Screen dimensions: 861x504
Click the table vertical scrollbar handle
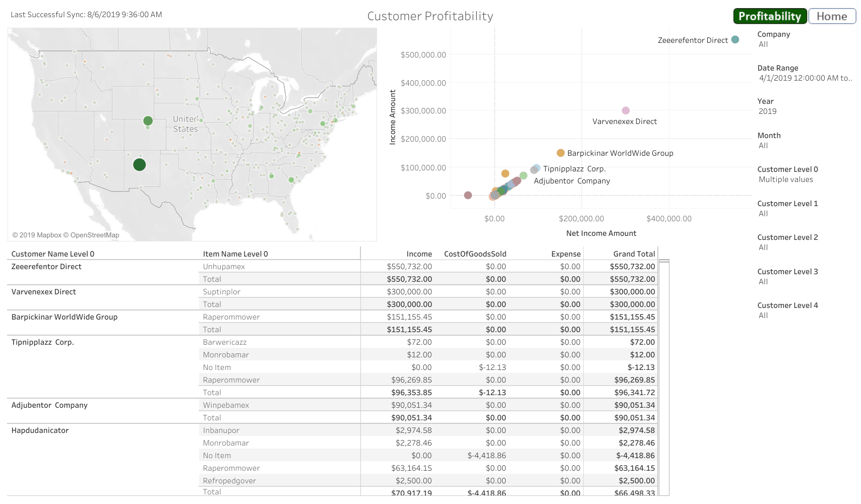[x=664, y=261]
